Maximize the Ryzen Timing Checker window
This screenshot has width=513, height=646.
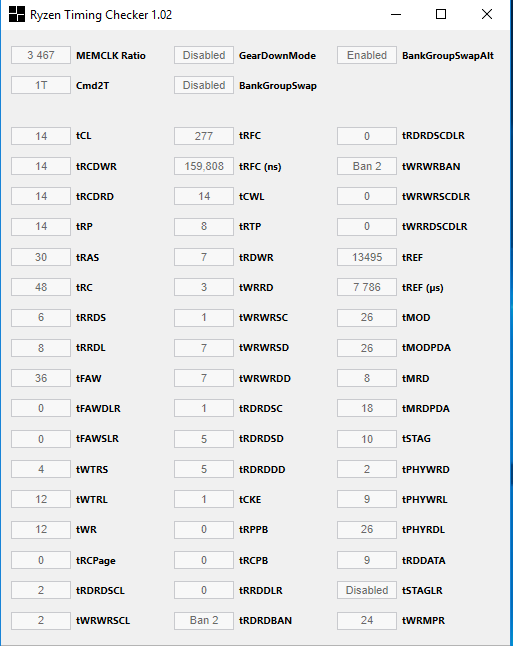point(441,14)
